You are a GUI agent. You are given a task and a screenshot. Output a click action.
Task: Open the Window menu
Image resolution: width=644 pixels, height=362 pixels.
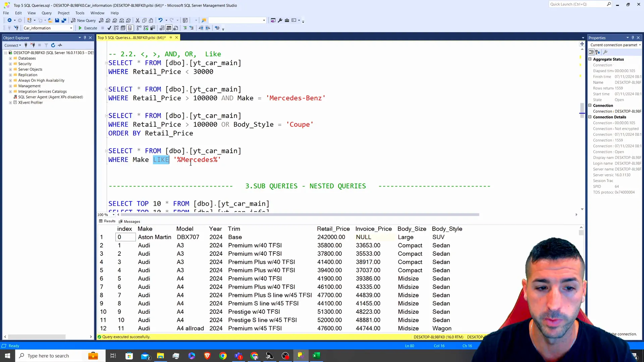pyautogui.click(x=97, y=13)
